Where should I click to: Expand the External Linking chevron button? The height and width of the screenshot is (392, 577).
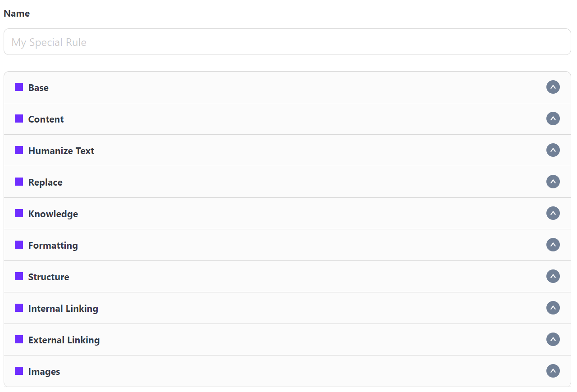(553, 339)
